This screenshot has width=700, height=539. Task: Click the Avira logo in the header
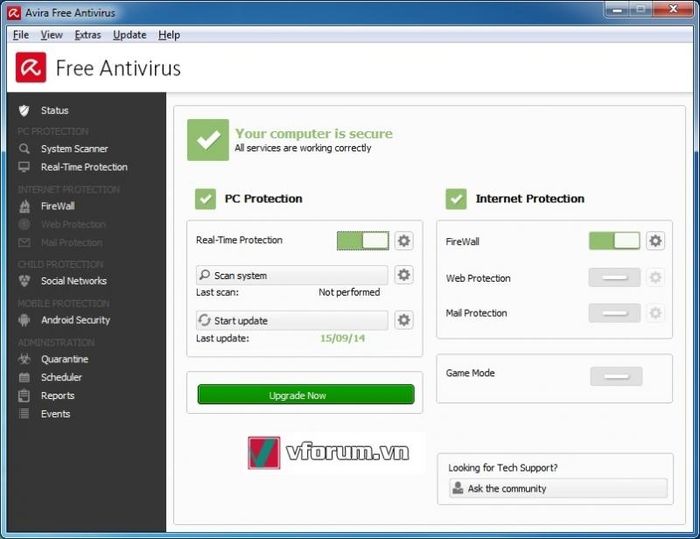pyautogui.click(x=31, y=67)
